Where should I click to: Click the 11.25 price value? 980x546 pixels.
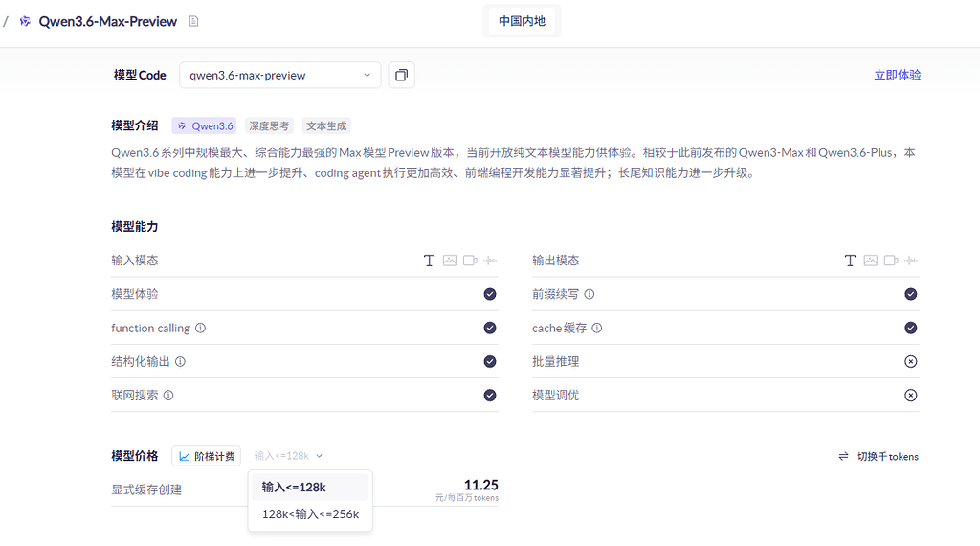point(480,486)
